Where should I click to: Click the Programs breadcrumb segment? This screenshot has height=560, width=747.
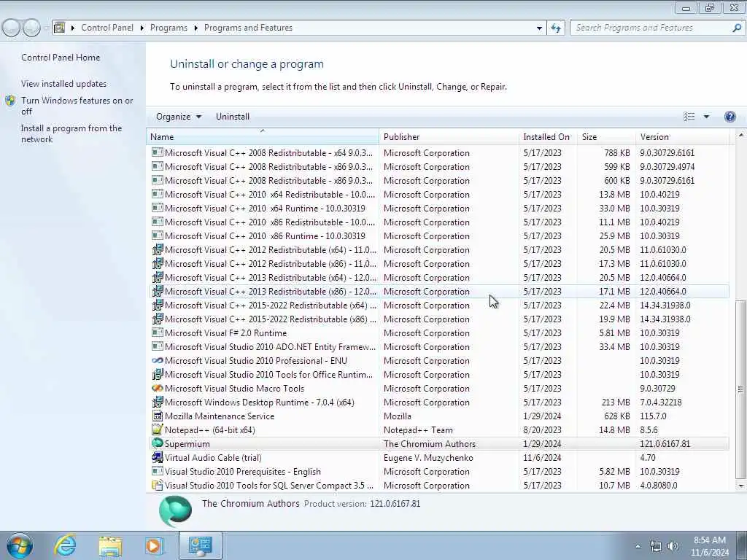pos(169,28)
